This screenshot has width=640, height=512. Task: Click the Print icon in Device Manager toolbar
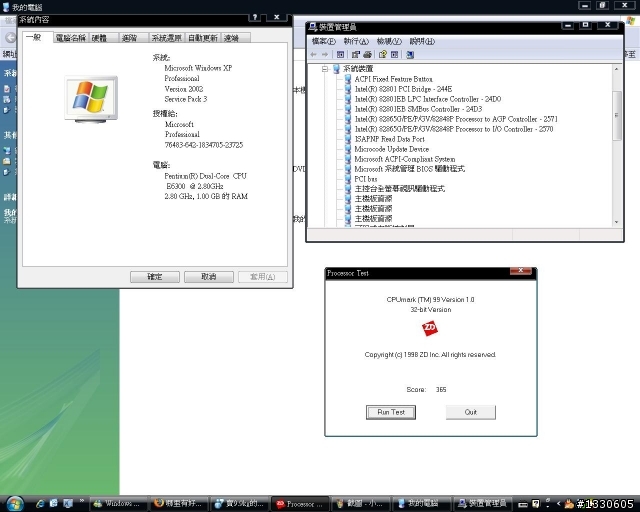pos(367,54)
